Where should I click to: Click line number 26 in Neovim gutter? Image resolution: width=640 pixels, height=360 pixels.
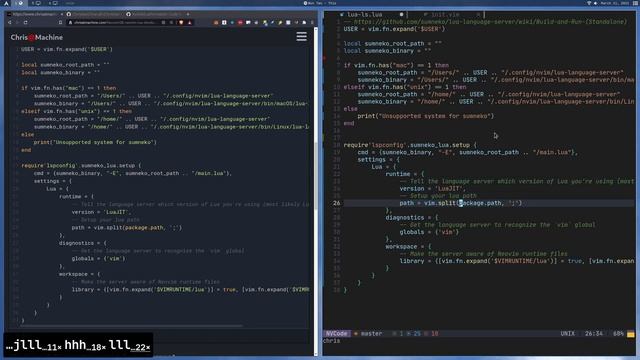pyautogui.click(x=336, y=203)
